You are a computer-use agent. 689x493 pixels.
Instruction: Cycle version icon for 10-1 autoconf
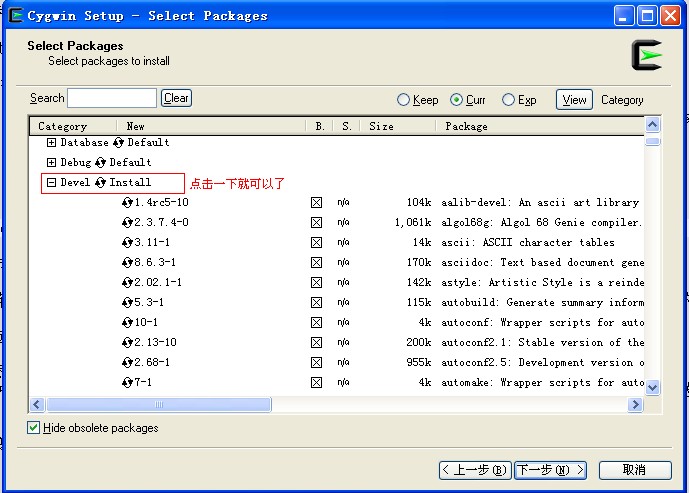click(x=127, y=323)
